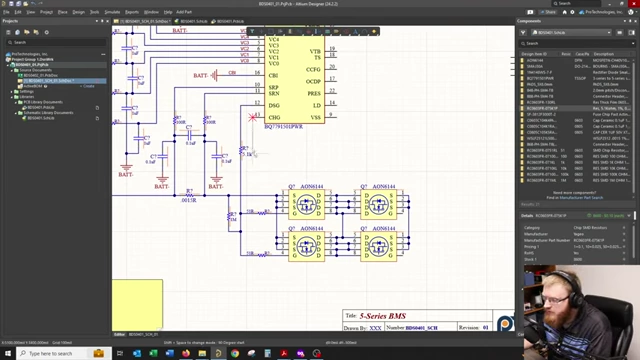Screen dimensions: 640x360
Task: Open the Simulate menu
Action: pyautogui.click(x=112, y=12)
